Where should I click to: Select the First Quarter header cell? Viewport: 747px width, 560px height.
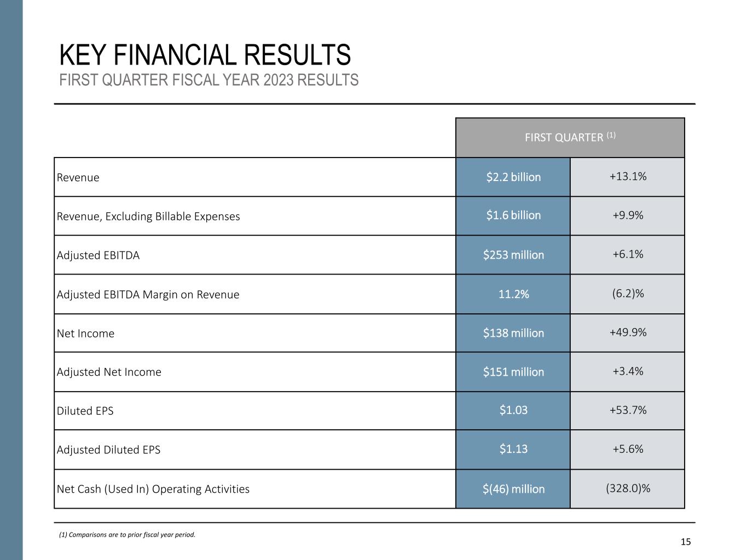pyautogui.click(x=570, y=138)
